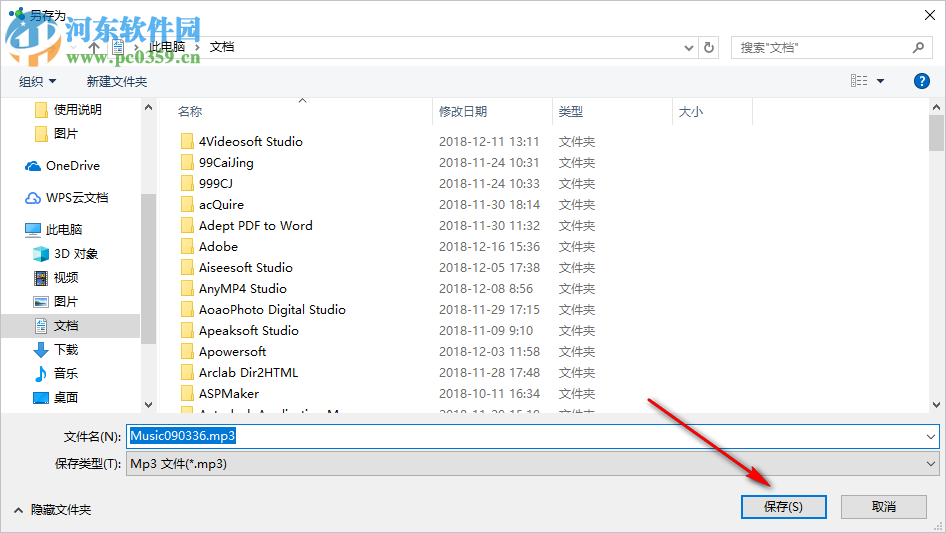Image resolution: width=946 pixels, height=533 pixels.
Task: Select the ASPMaker folder
Action: (229, 394)
